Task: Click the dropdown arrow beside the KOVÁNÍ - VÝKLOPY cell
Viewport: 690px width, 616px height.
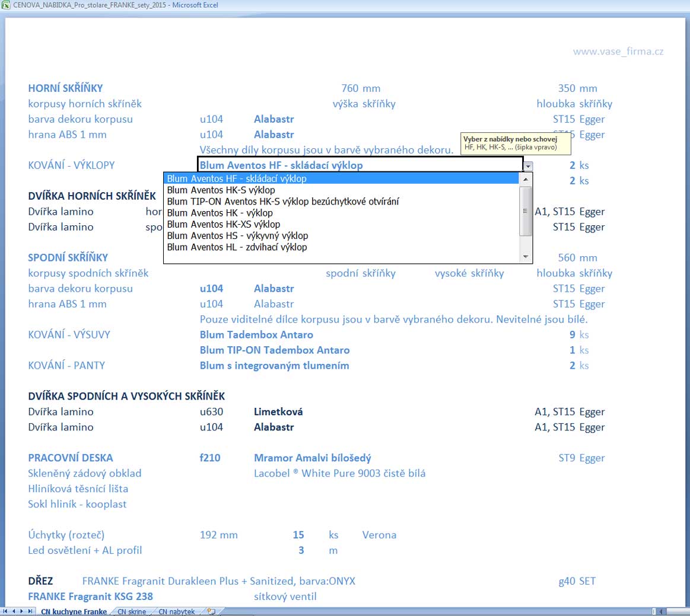Action: tap(528, 166)
